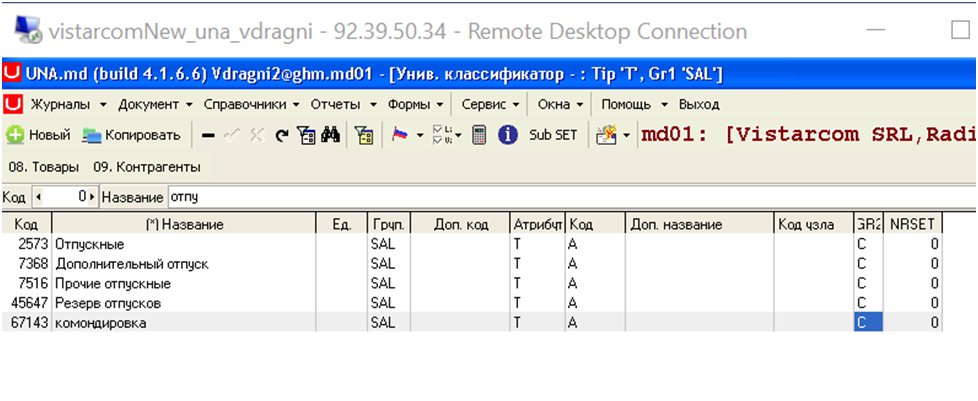Expand the star window dropdown arrow
Viewport: 978px width, 401px height.
[626, 135]
